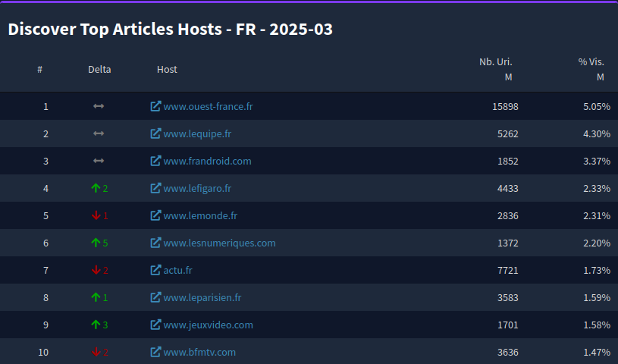Click green up arrow in jeuxvideo.com row
This screenshot has width=618, height=364.
[96, 325]
